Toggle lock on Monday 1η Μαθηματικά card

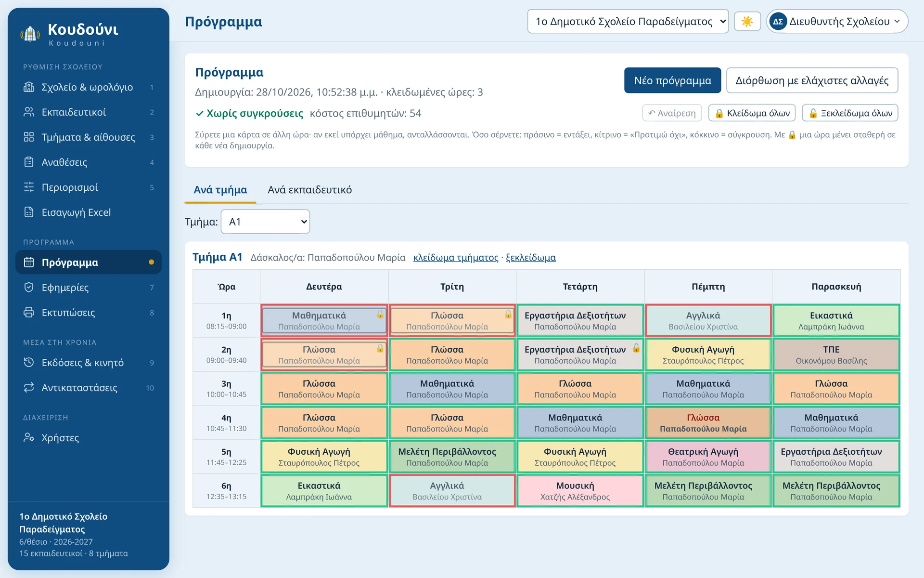pos(380,315)
